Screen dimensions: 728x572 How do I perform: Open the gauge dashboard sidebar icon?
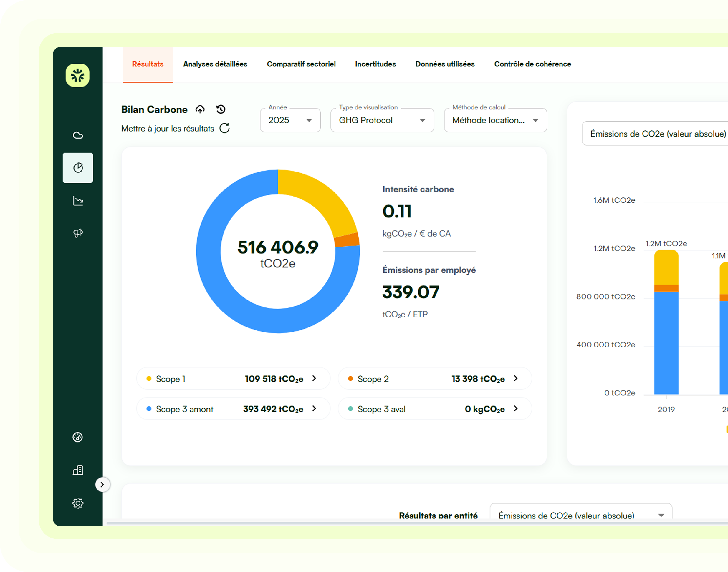[x=78, y=437]
